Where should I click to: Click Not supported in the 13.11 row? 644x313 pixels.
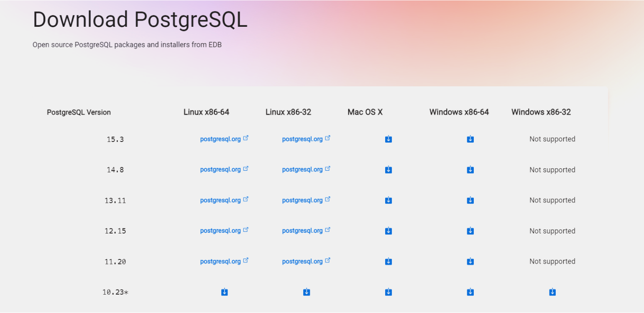pyautogui.click(x=552, y=200)
